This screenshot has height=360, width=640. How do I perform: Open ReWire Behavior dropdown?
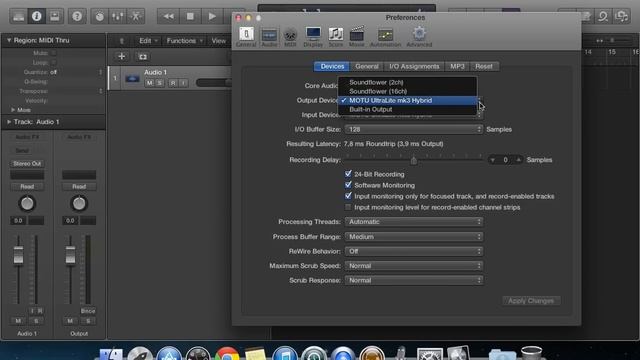pos(414,251)
